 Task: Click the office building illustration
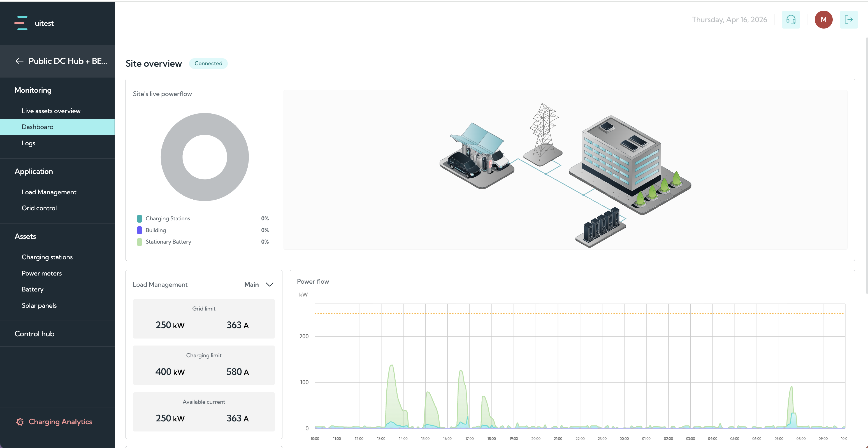630,164
